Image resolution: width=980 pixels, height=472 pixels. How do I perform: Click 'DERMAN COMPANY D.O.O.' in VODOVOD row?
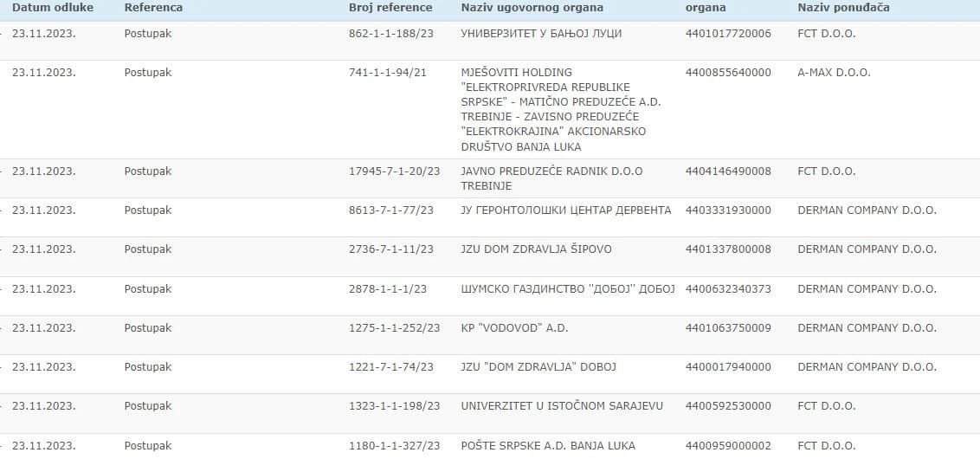pos(867,327)
